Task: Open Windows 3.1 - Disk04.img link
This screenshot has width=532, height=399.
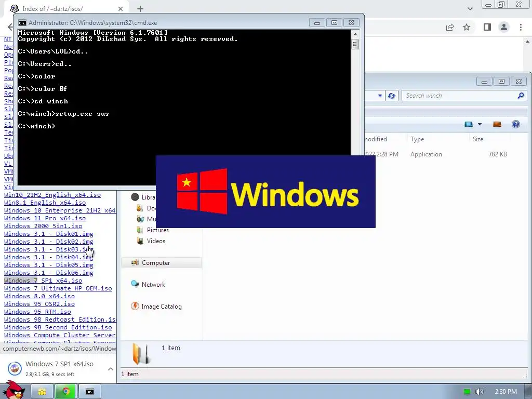Action: click(48, 257)
